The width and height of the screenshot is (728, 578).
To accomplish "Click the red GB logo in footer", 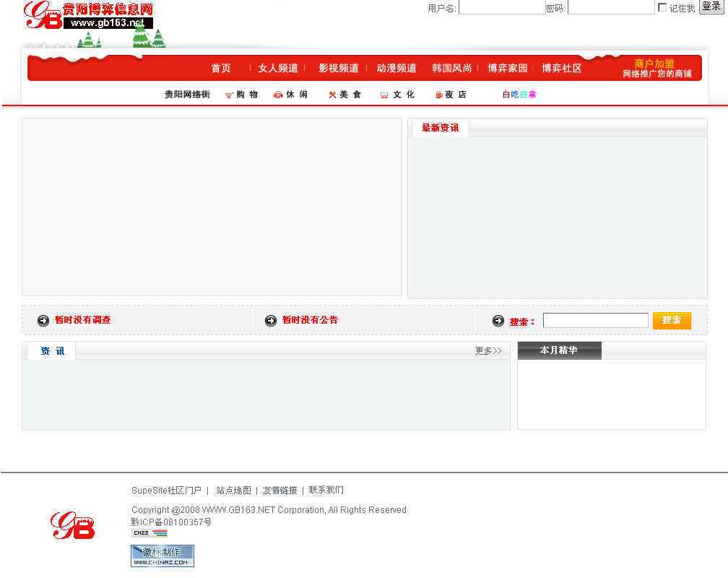I will [72, 525].
